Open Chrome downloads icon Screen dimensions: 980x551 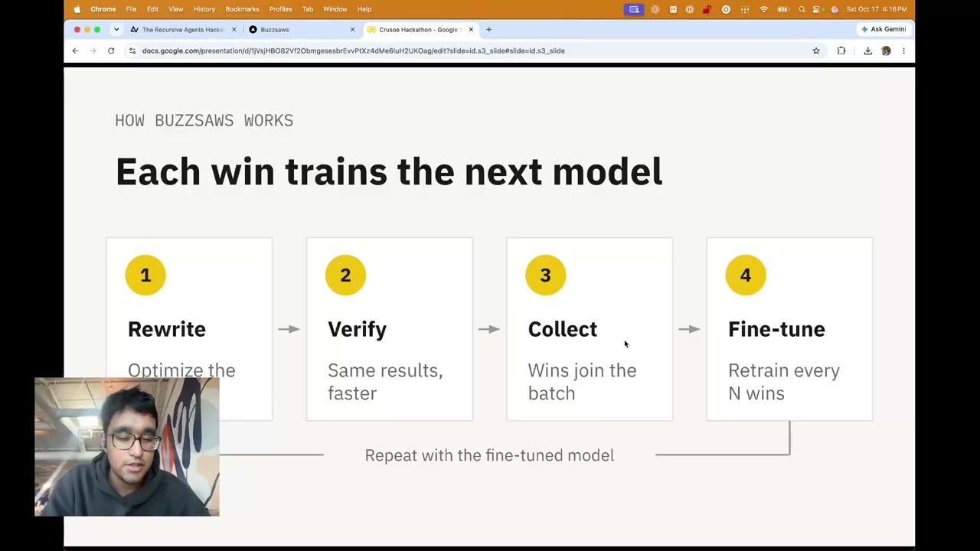point(867,51)
